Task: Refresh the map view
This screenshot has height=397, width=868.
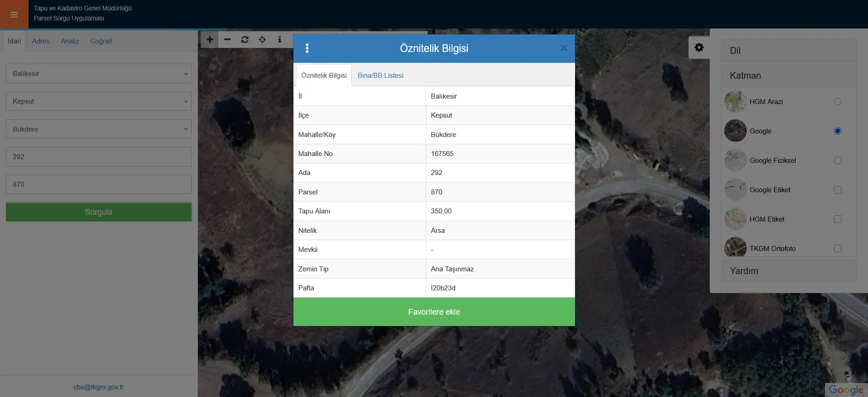Action: (x=245, y=40)
